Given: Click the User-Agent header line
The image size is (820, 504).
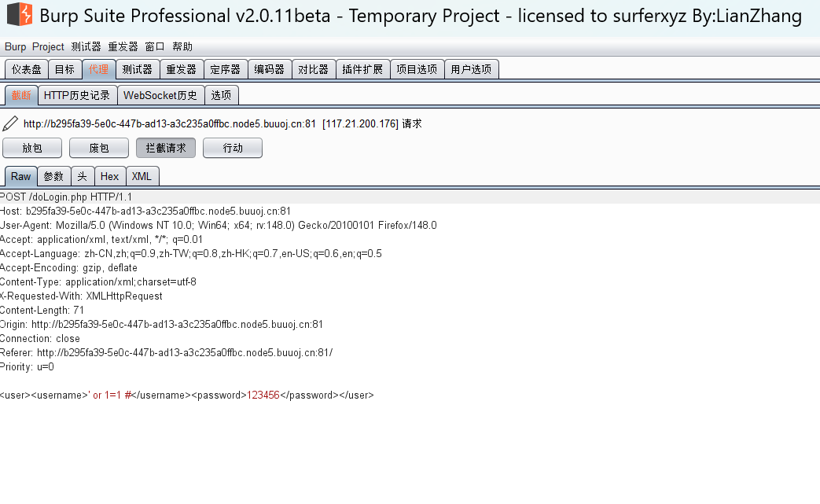Looking at the screenshot, I should 219,226.
